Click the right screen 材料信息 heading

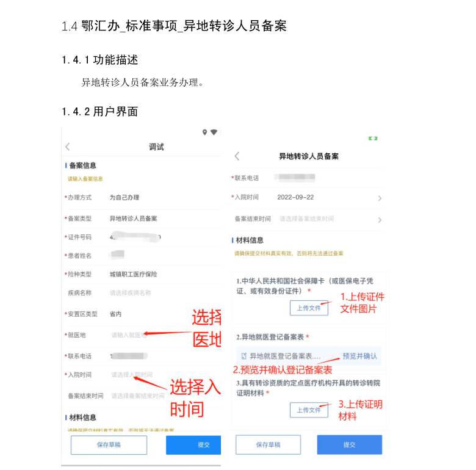(x=250, y=240)
